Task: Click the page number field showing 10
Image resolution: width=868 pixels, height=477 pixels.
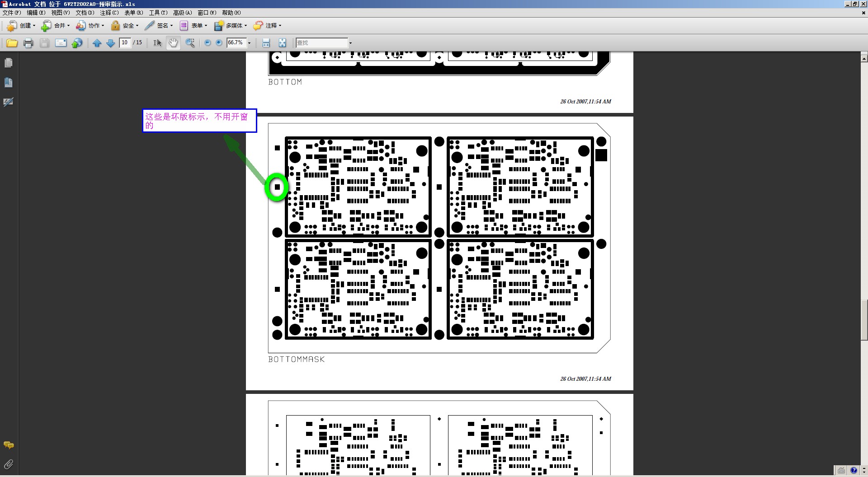Action: pos(125,42)
